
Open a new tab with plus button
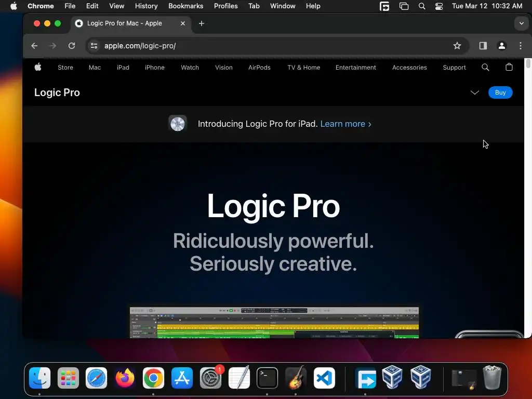201,23
